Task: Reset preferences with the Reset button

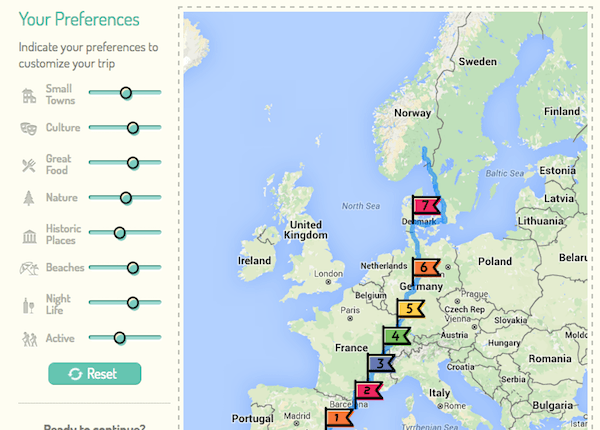Action: pos(95,374)
